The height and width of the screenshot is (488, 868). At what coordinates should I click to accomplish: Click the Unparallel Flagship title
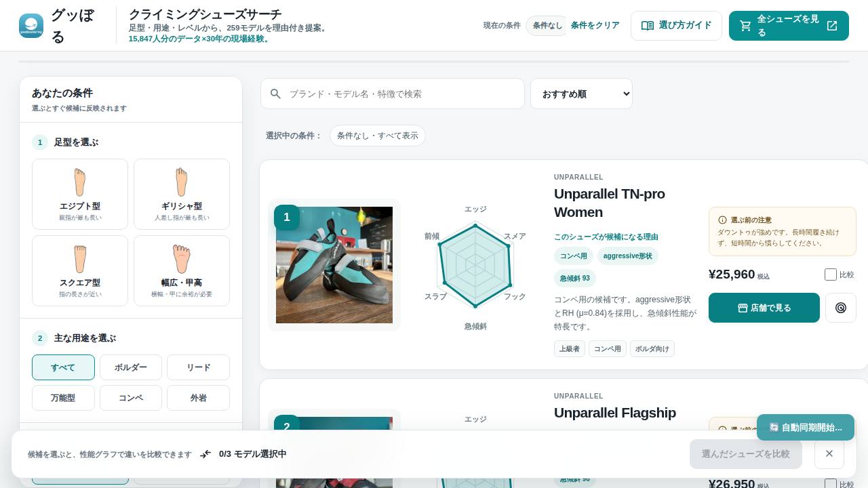point(615,413)
